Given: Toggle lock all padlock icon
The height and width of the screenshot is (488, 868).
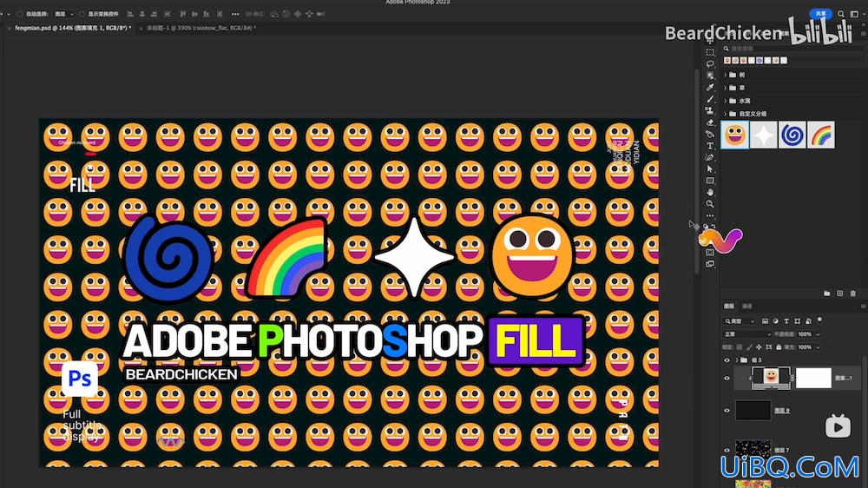Looking at the screenshot, I should pos(779,347).
